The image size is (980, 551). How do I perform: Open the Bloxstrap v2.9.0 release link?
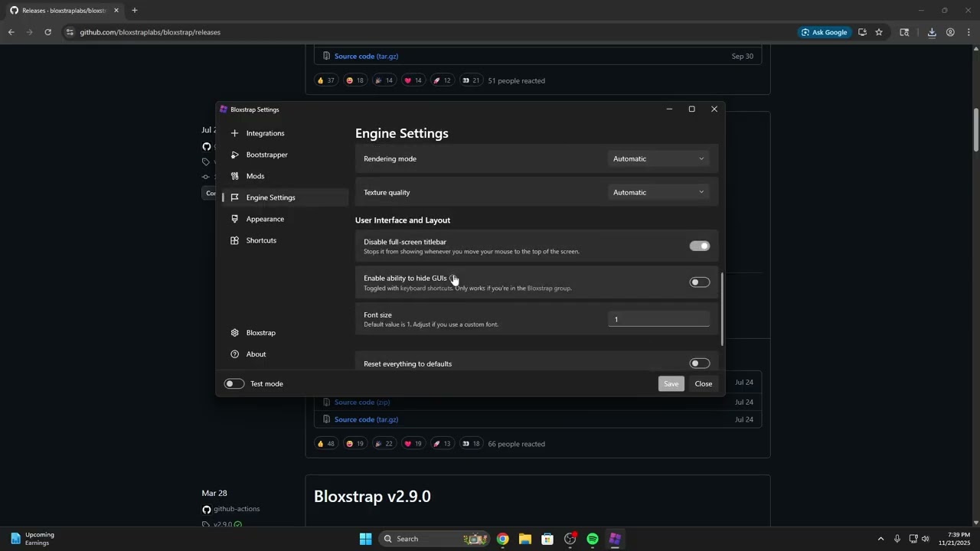[x=372, y=496]
